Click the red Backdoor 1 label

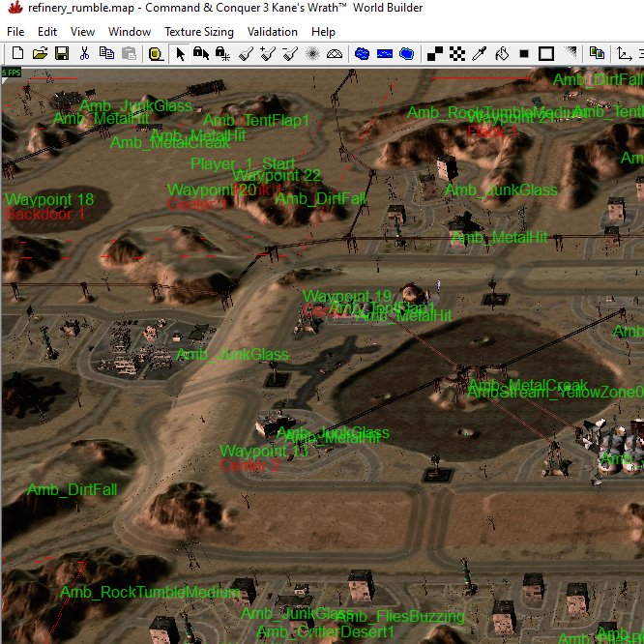(x=44, y=214)
